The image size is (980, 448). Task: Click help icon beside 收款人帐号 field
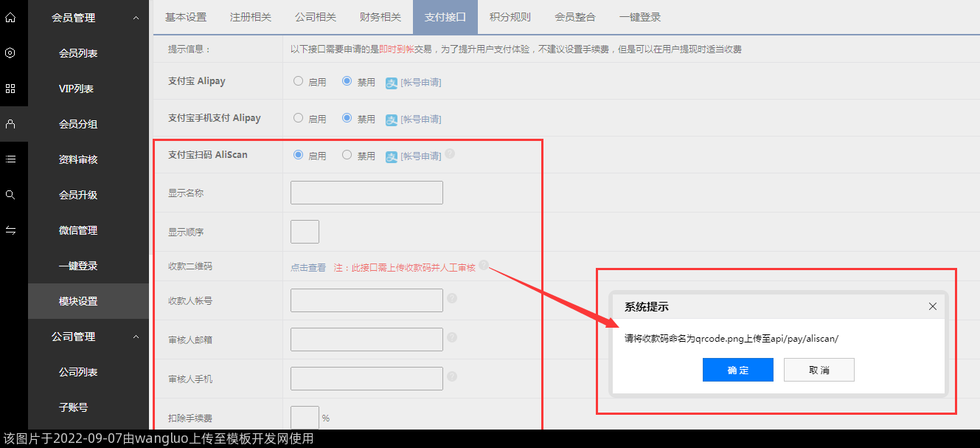click(452, 298)
